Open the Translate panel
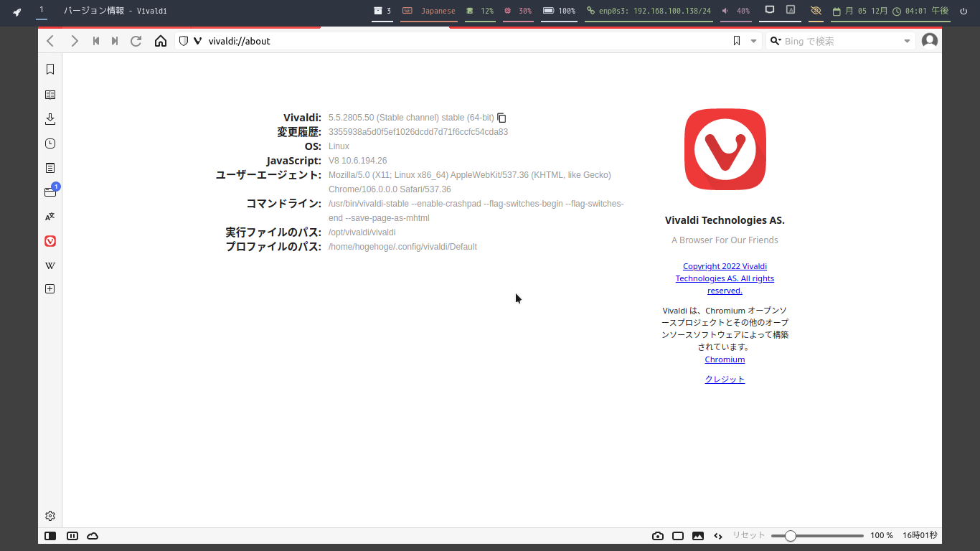Screen dimensions: 980x551 (50, 217)
